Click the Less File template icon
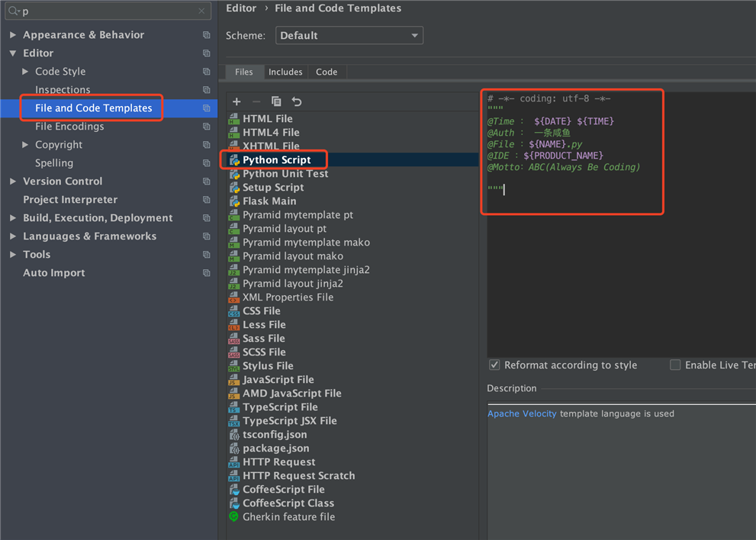 (234, 325)
